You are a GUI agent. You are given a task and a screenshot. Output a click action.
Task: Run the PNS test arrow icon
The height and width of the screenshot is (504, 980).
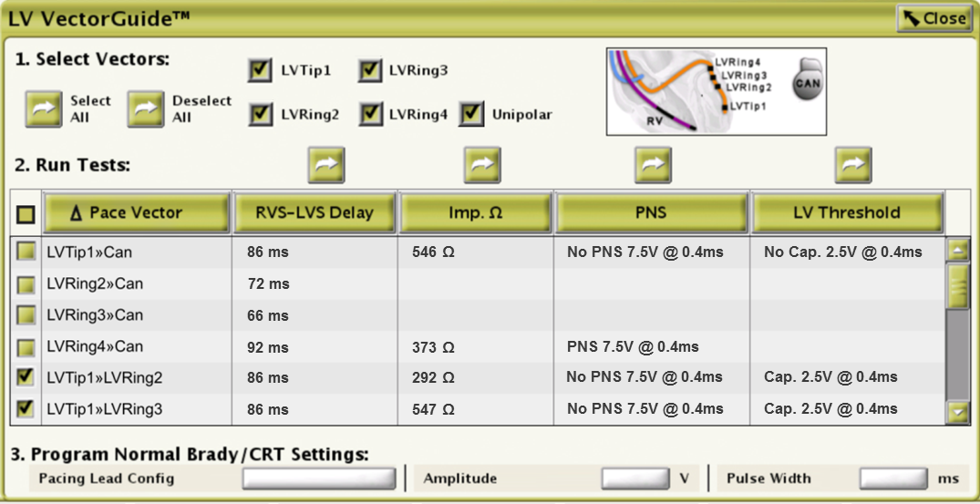click(x=653, y=165)
